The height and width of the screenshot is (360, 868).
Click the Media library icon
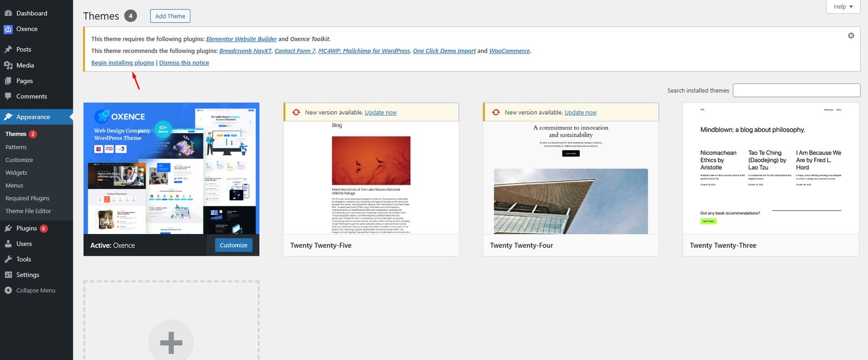8,65
